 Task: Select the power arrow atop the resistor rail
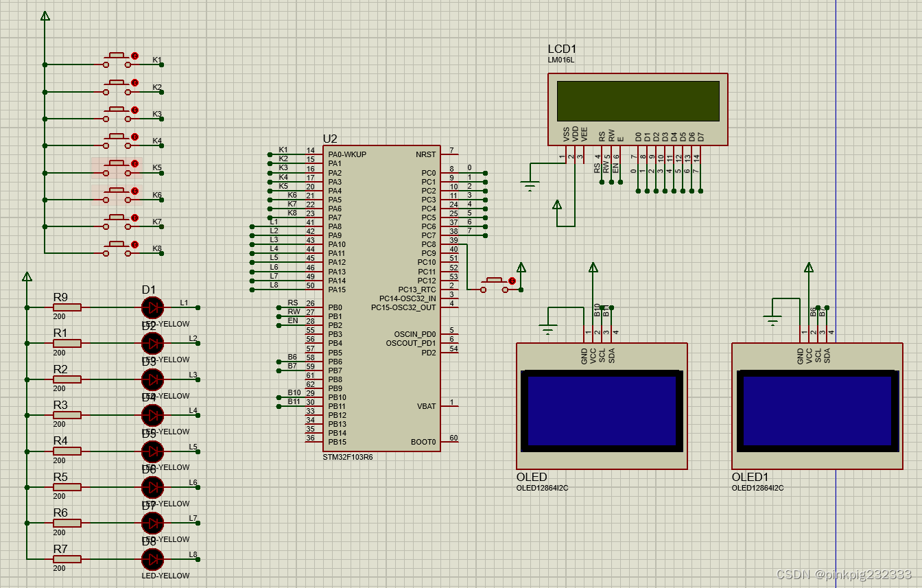point(27,277)
